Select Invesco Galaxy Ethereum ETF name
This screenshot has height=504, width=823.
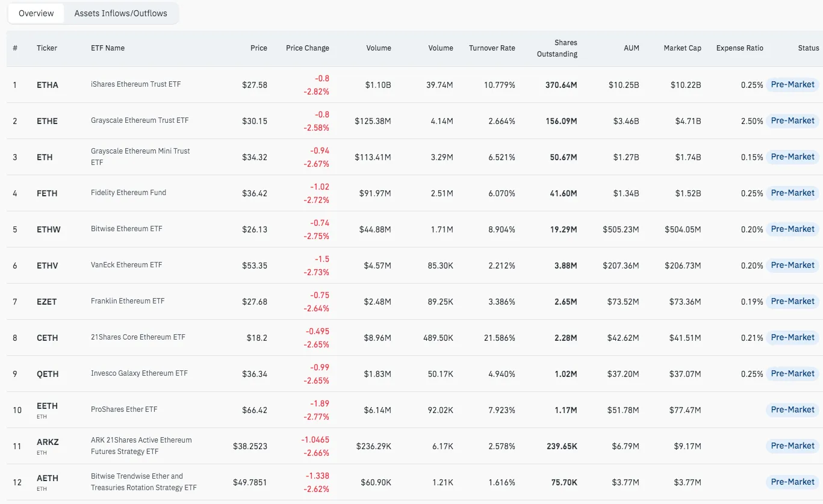(x=139, y=373)
